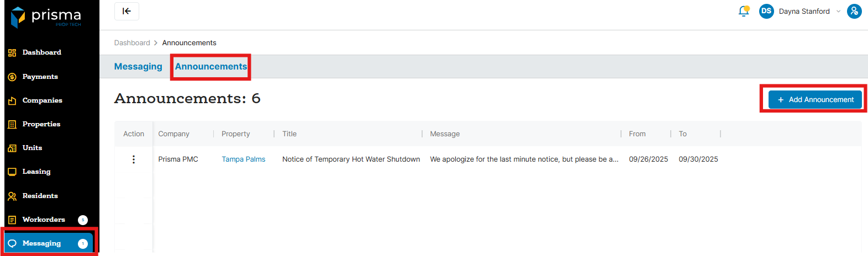Click the Add Announcement button
The width and height of the screenshot is (868, 256).
[x=815, y=100]
